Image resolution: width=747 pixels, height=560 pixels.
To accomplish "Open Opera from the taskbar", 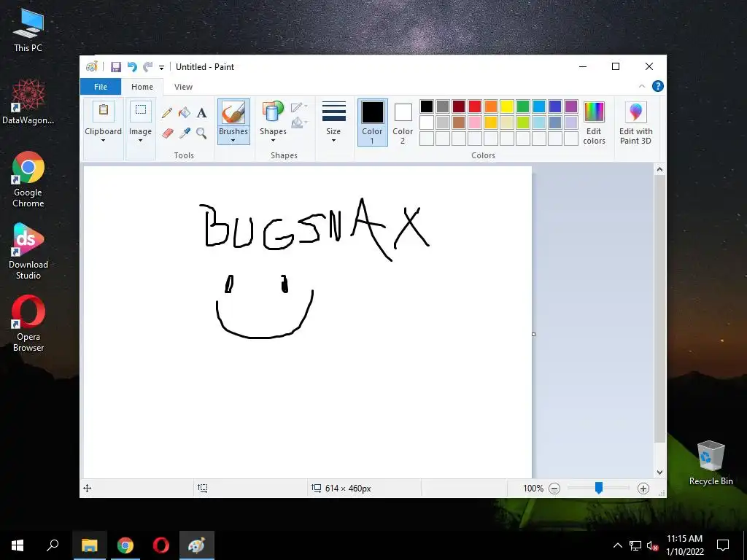I will [161, 545].
